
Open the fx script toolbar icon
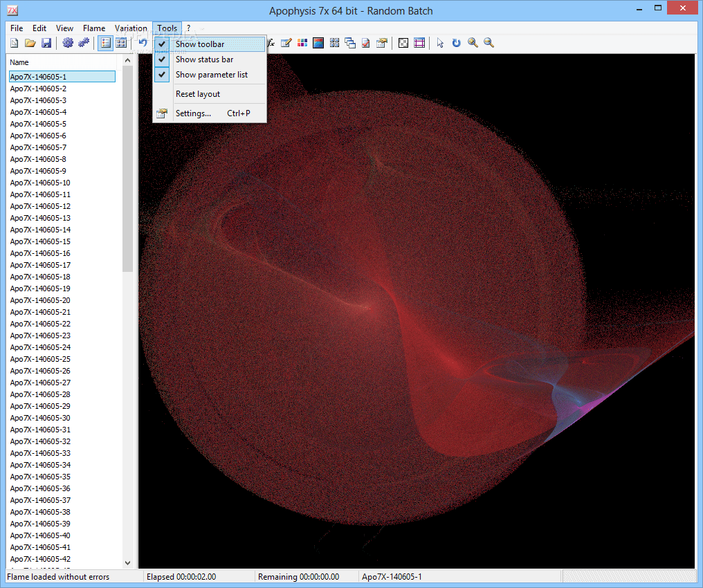pyautogui.click(x=271, y=43)
